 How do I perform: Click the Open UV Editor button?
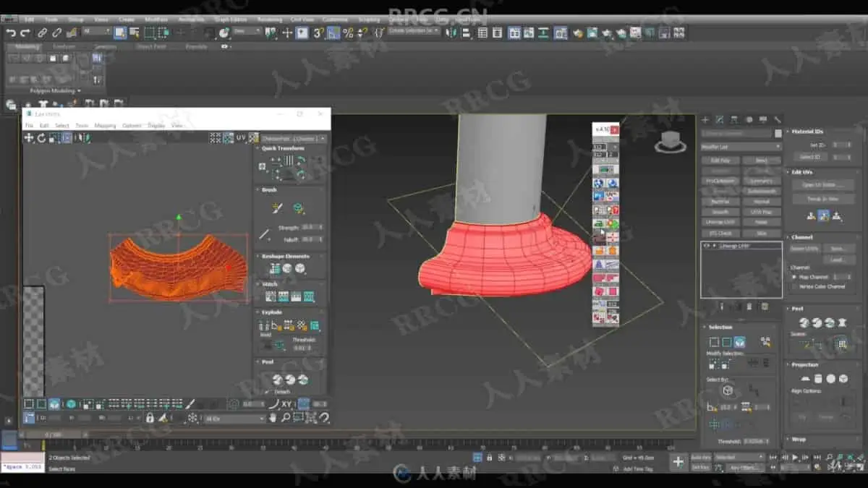[823, 185]
